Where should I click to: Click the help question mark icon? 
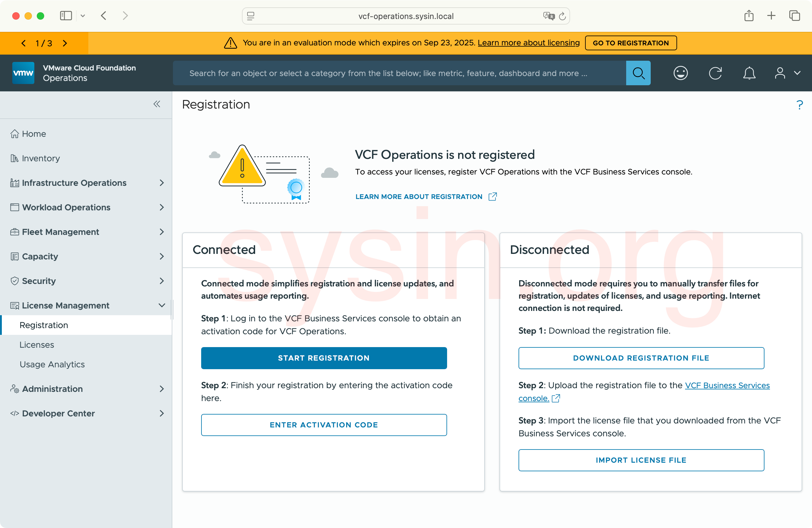tap(800, 104)
